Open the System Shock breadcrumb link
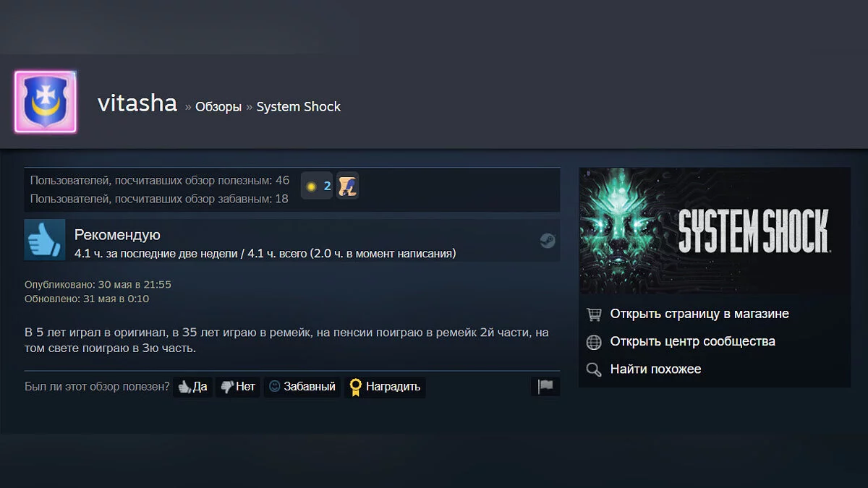This screenshot has width=868, height=488. click(299, 107)
